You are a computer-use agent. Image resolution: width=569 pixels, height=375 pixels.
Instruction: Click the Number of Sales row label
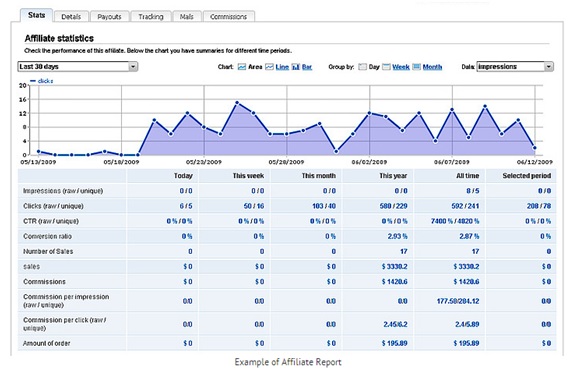coord(48,252)
